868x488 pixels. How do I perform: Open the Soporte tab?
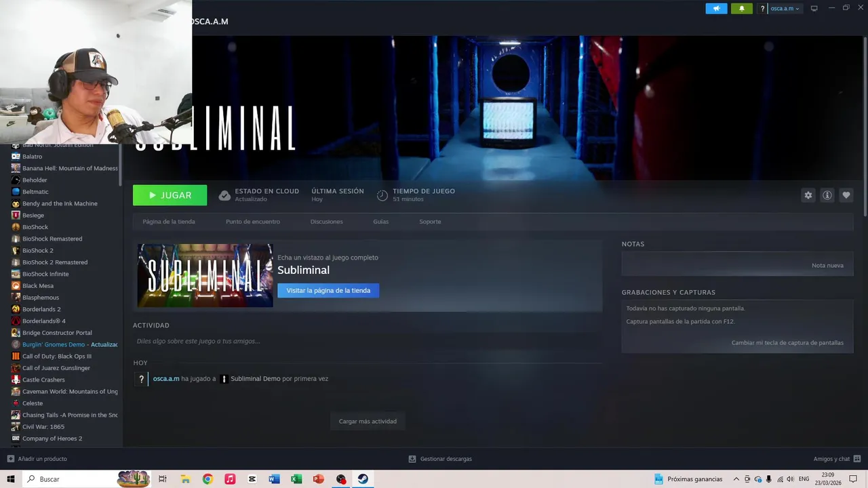430,222
